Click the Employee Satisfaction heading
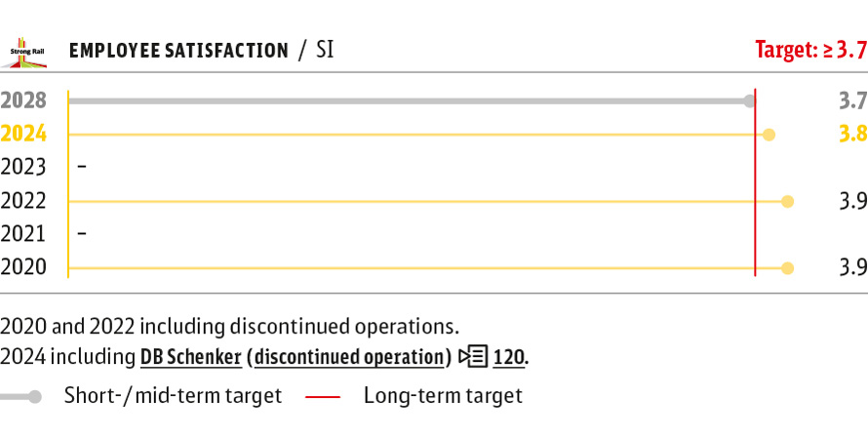 [178, 51]
